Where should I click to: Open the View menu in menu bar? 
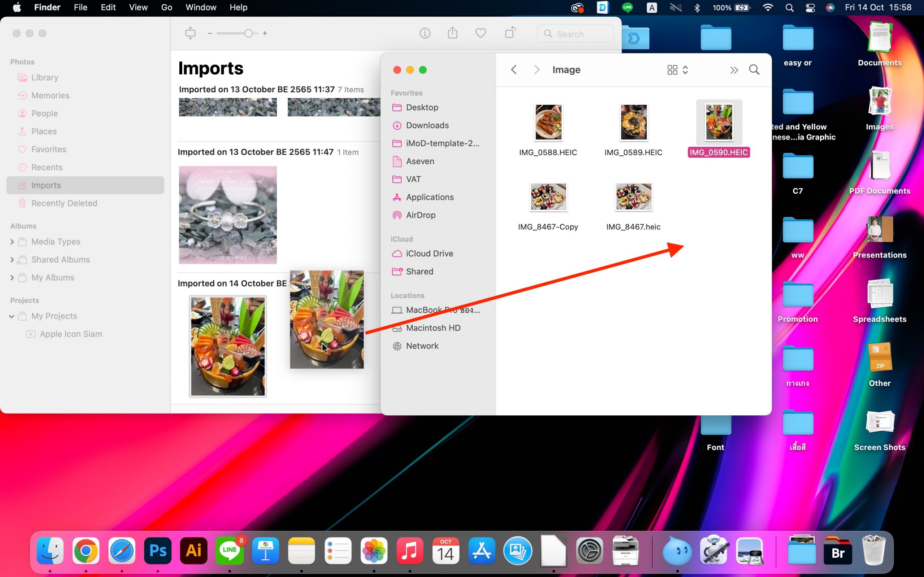click(x=138, y=8)
